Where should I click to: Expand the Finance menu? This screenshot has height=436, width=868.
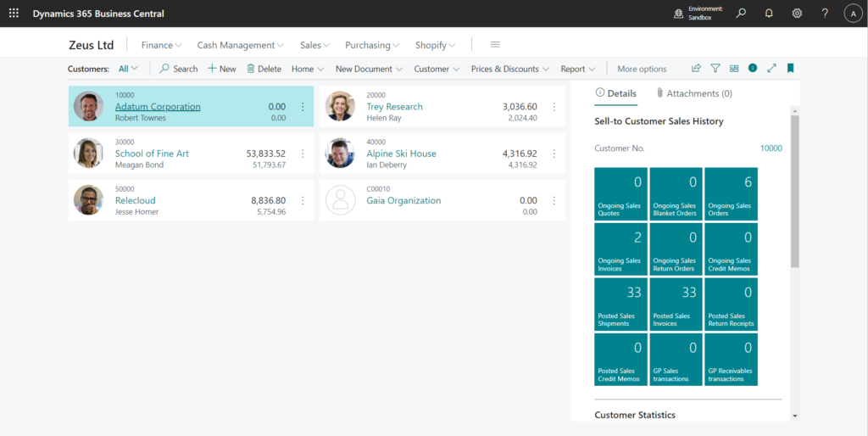point(161,45)
